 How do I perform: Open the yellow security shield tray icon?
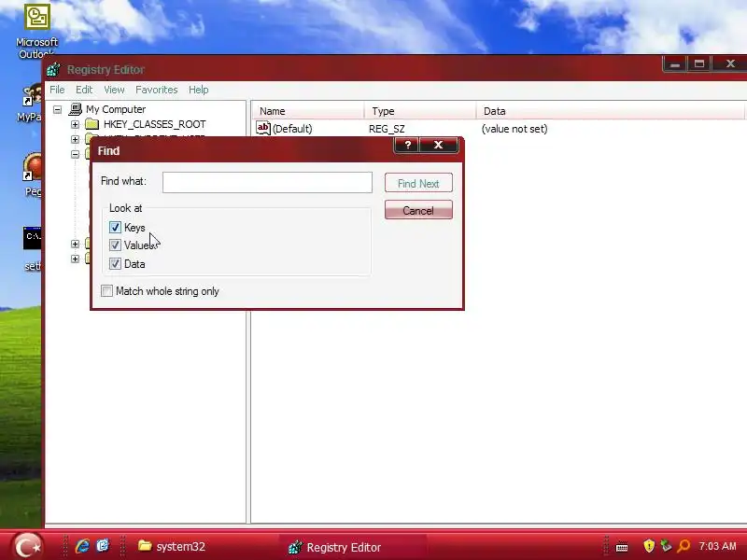click(x=648, y=546)
